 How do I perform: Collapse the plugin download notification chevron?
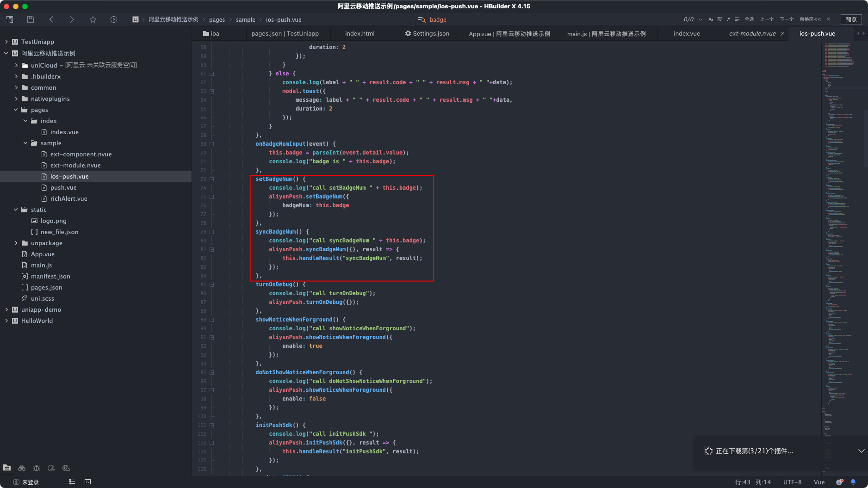861,451
